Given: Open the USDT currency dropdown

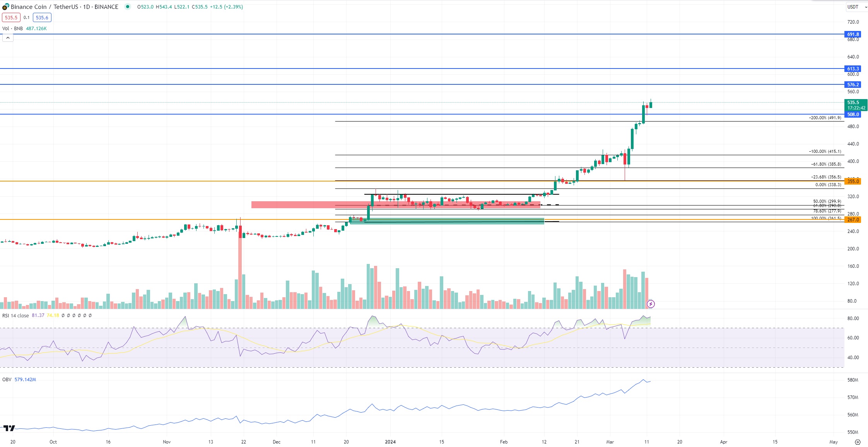Looking at the screenshot, I should [857, 7].
